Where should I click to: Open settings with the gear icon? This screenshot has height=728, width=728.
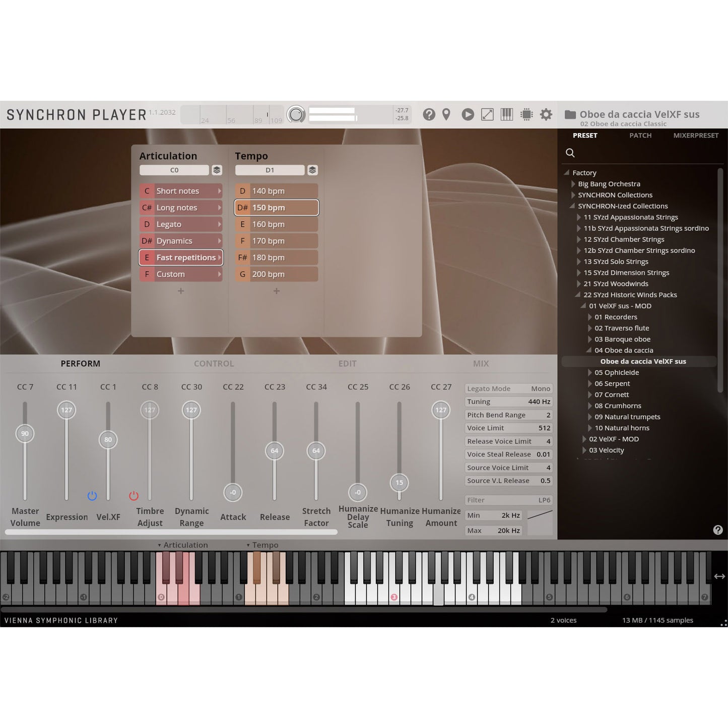click(x=546, y=115)
